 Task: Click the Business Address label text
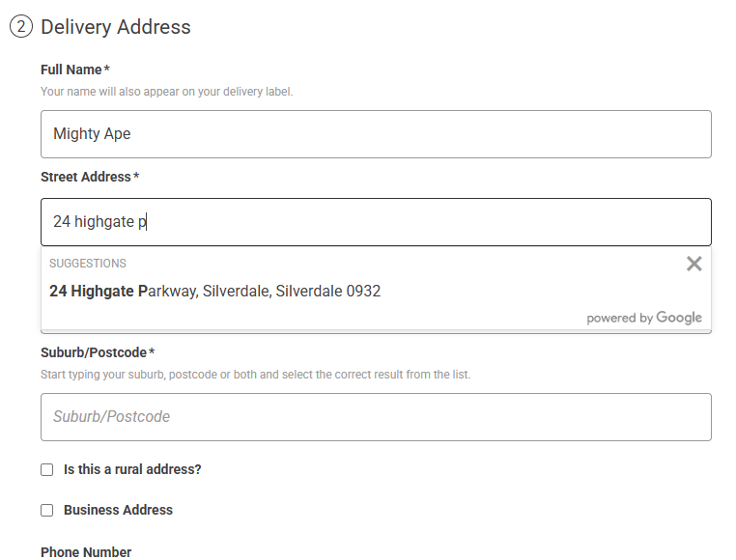[118, 510]
